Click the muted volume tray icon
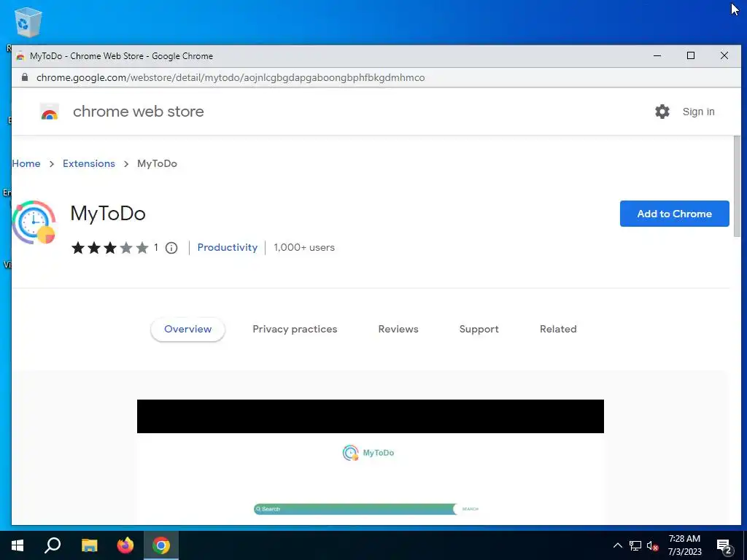This screenshot has width=747, height=560. (x=653, y=545)
